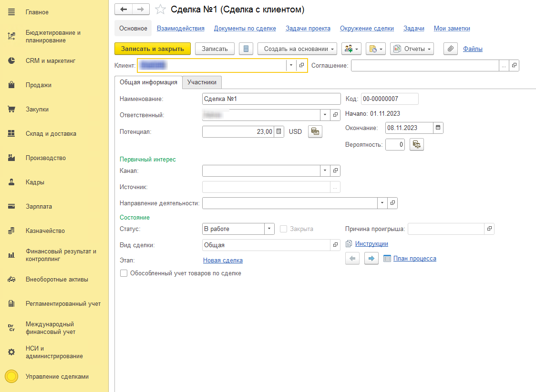
Task: Click the blue forward arrow stage button
Action: [x=371, y=259]
